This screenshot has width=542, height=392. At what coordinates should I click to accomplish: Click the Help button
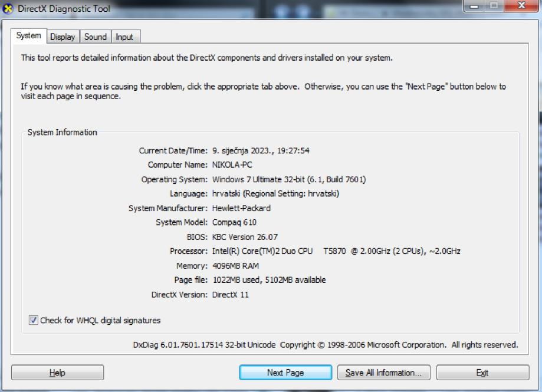click(x=57, y=373)
